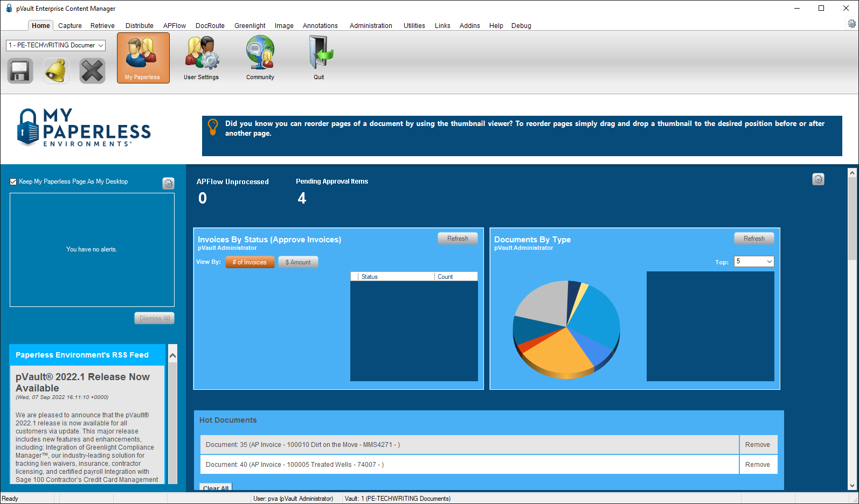859x504 pixels.
Task: Remove Document 35 from Hot Documents
Action: coord(758,445)
